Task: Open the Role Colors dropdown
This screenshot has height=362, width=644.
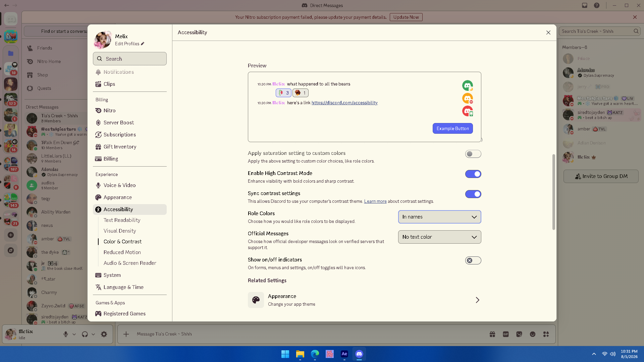Action: click(x=439, y=217)
